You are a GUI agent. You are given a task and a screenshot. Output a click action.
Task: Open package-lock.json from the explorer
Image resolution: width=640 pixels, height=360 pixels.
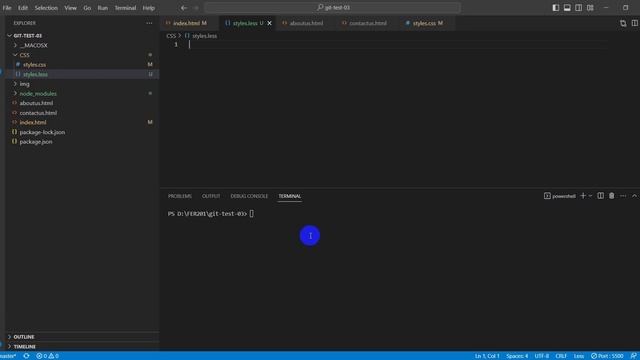tap(42, 132)
